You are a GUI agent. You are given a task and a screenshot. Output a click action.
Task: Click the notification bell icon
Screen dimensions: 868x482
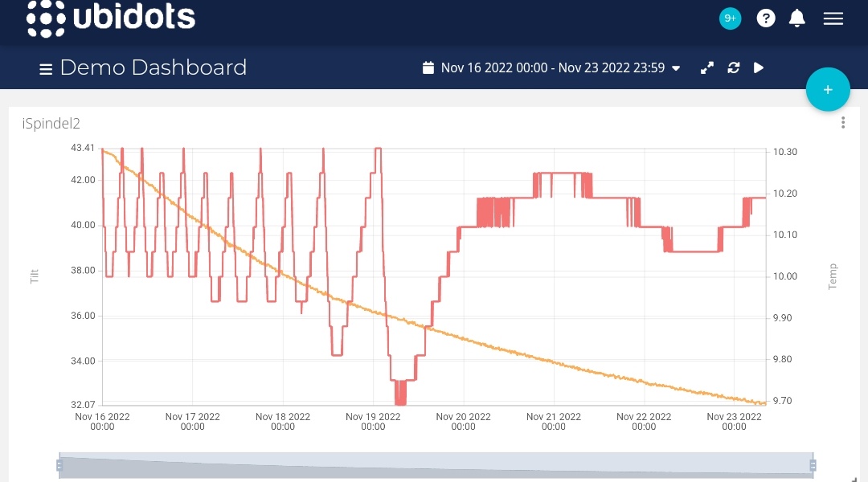(796, 18)
